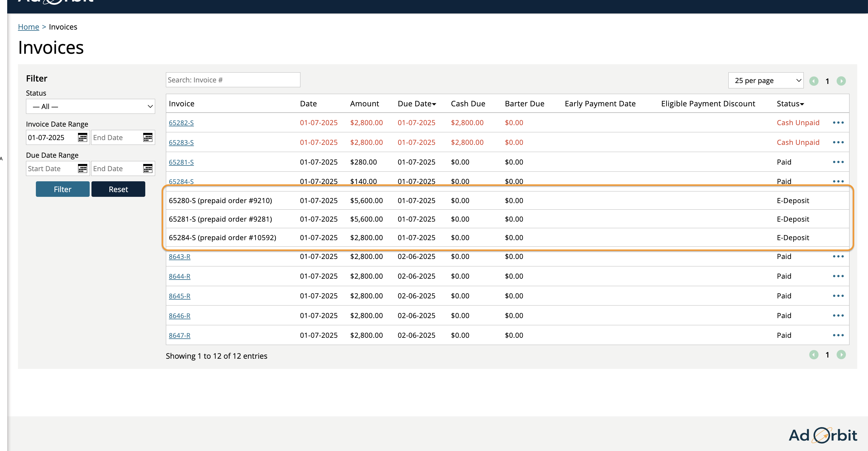Select the Amount column header

tap(365, 103)
